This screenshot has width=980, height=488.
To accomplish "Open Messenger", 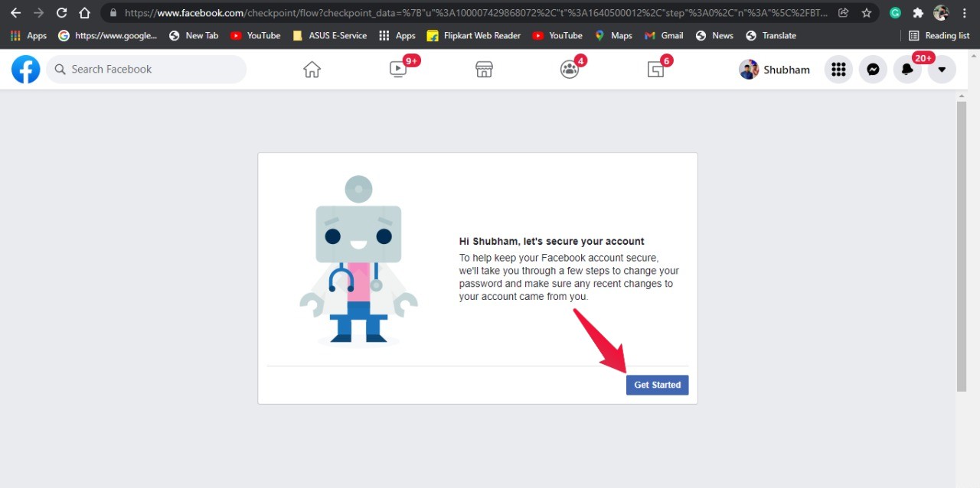I will tap(873, 70).
